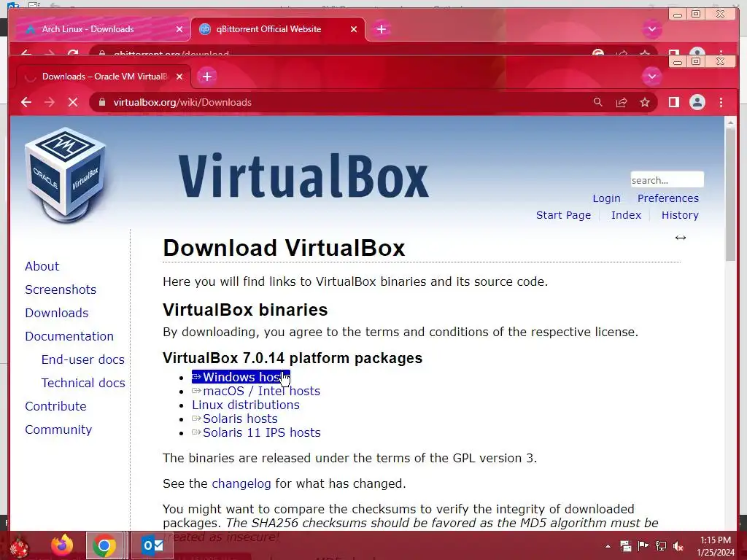Close the Arch Linux - Downloads tab

pos(179,29)
